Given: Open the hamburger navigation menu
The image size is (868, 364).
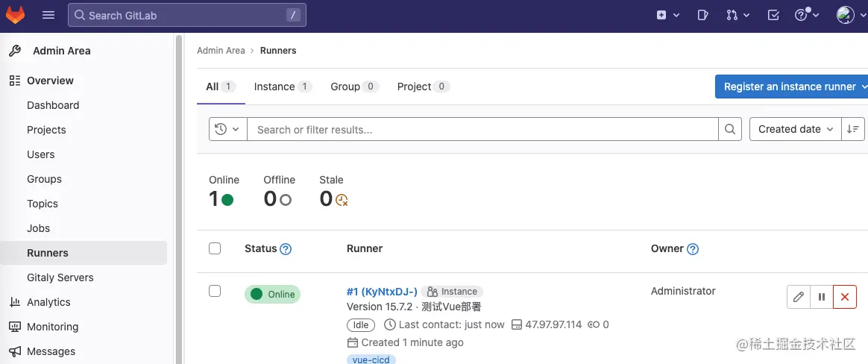Looking at the screenshot, I should click(48, 15).
